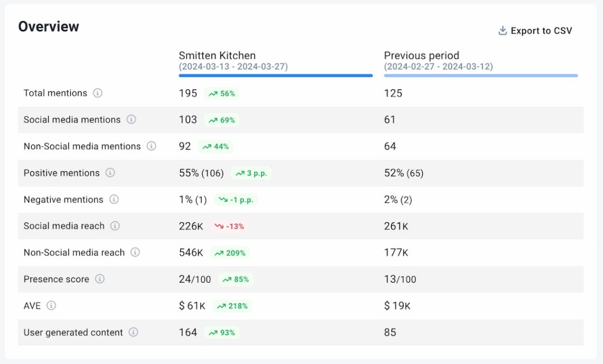Image resolution: width=603 pixels, height=364 pixels.
Task: Click the 209% growth indicator
Action: click(231, 253)
